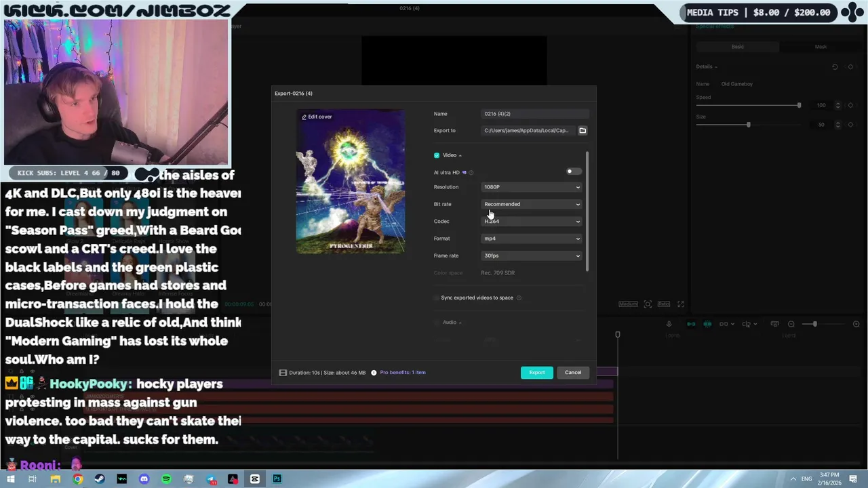The height and width of the screenshot is (488, 868).
Task: Check Sync exported videos to space
Action: tap(437, 298)
